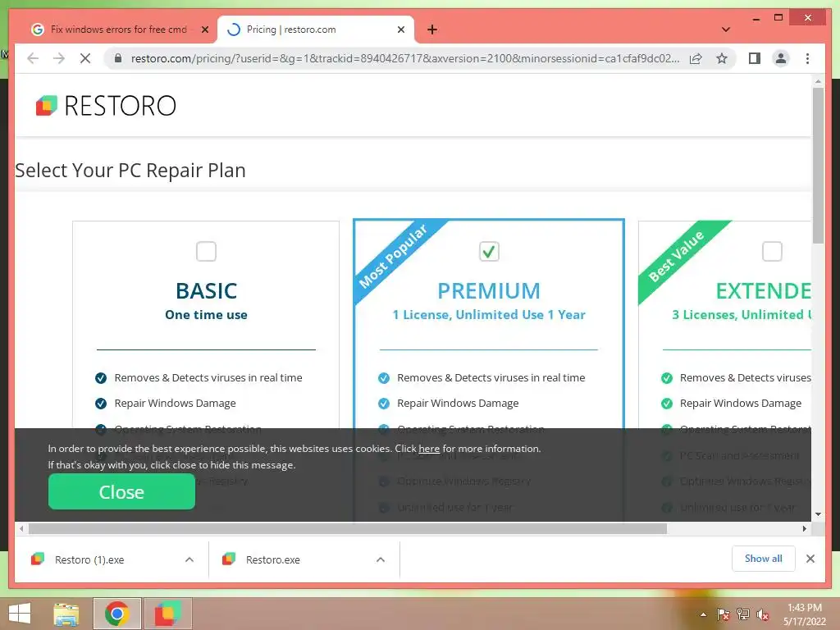Image resolution: width=840 pixels, height=630 pixels.
Task: Click '1 License, Unlimited Use 1 Year'
Action: (489, 314)
